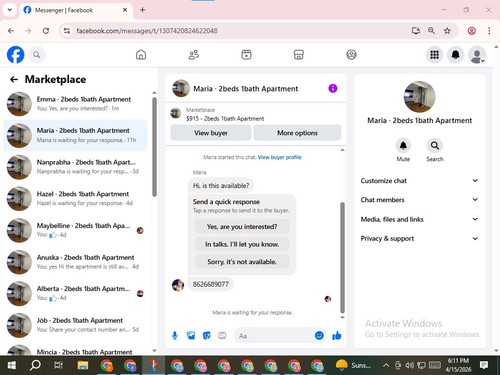The height and width of the screenshot is (375, 500).
Task: Send quick reply 'In talks. I'll let you know.'
Action: (x=242, y=244)
